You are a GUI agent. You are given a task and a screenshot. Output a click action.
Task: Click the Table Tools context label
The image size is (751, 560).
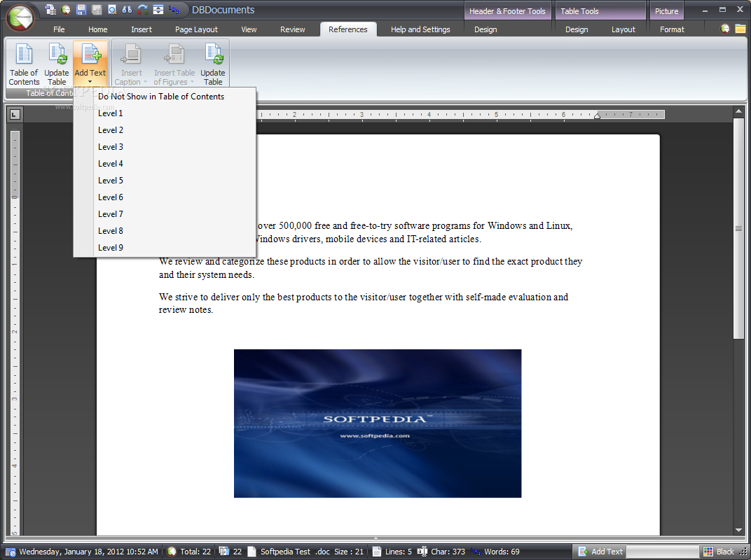(600, 11)
